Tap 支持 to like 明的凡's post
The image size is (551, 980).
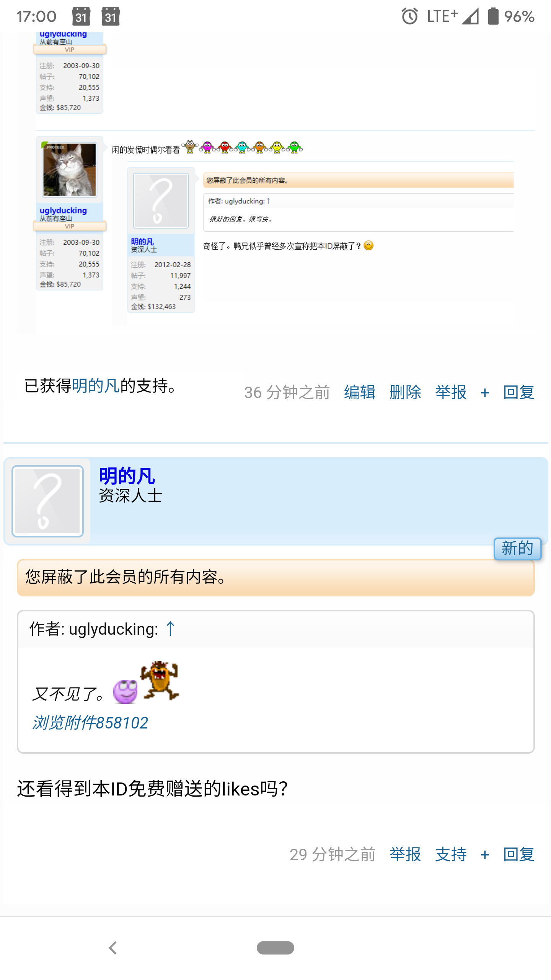(451, 854)
